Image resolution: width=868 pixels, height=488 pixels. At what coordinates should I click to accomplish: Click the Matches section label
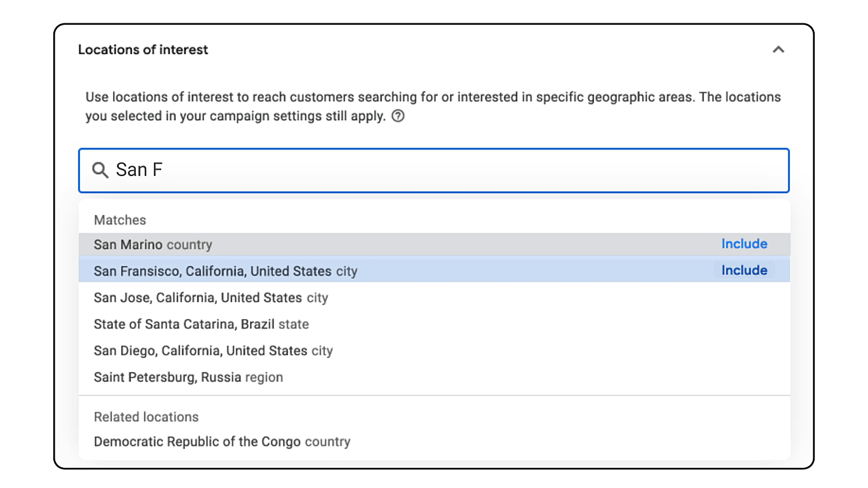point(120,220)
